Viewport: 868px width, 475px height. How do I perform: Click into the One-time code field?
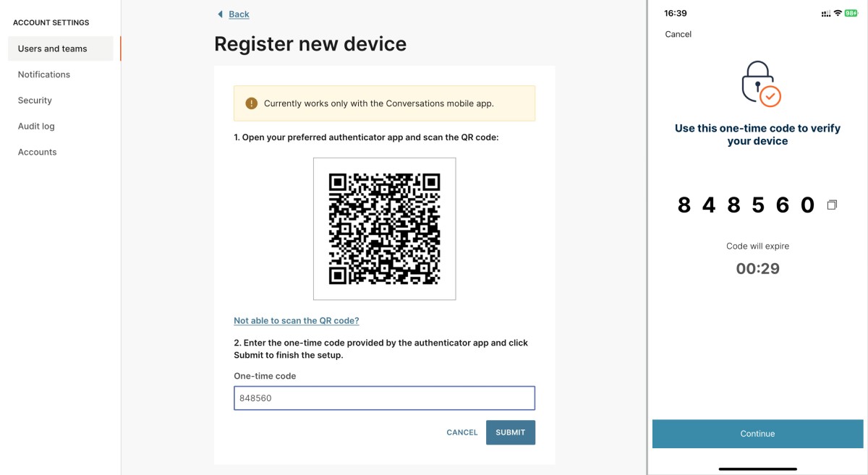(x=384, y=398)
